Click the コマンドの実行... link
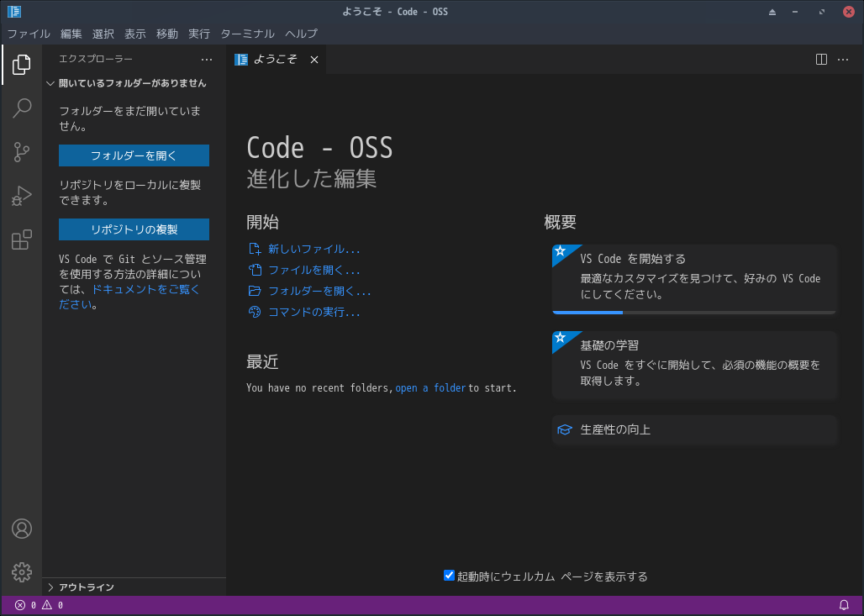This screenshot has width=864, height=616. click(x=314, y=312)
